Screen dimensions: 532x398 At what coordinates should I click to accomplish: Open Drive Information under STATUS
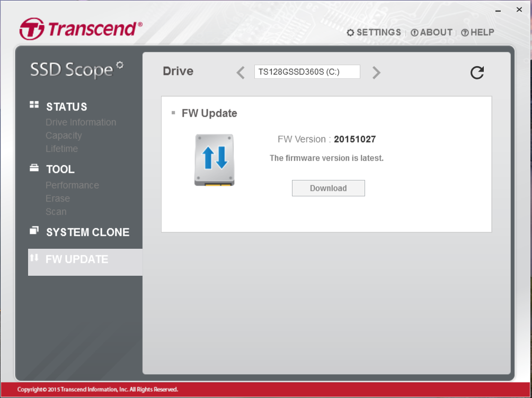click(x=81, y=122)
